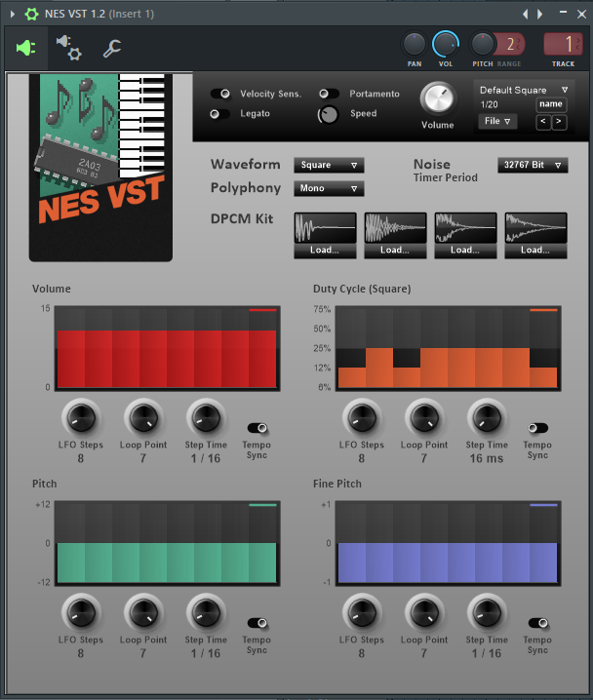Click Duty Cycle Step Time knob
The height and width of the screenshot is (700, 593).
(x=487, y=418)
